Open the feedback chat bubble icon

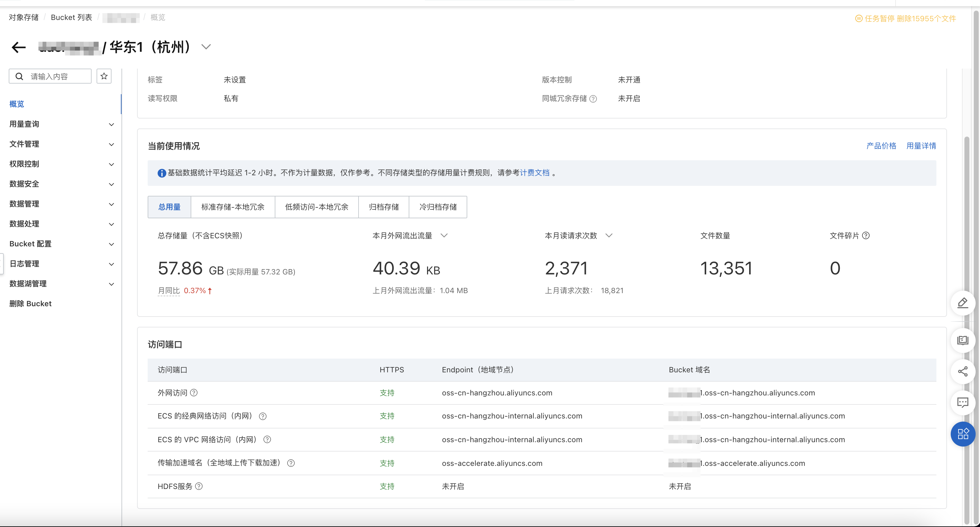point(963,403)
